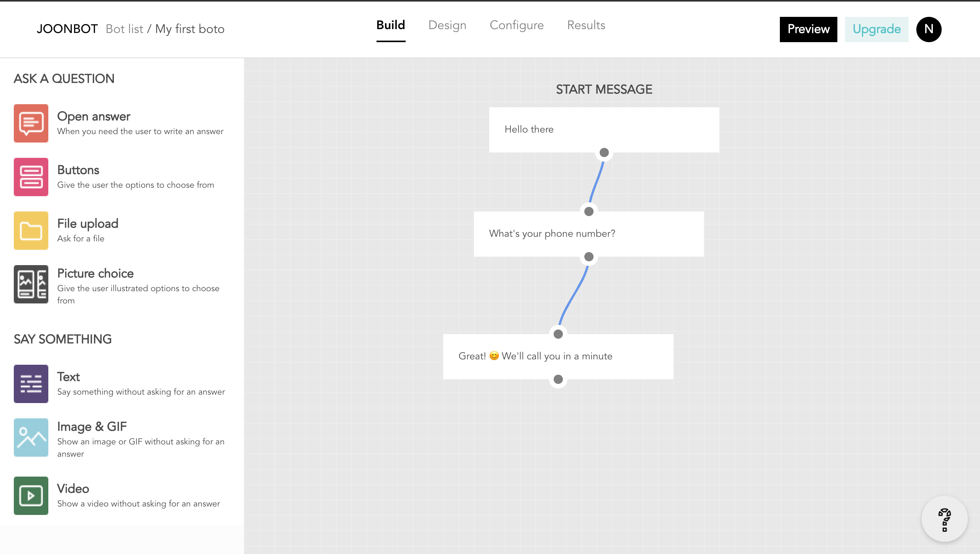This screenshot has height=554, width=980.
Task: Select the Open answer block icon
Action: pyautogui.click(x=31, y=123)
